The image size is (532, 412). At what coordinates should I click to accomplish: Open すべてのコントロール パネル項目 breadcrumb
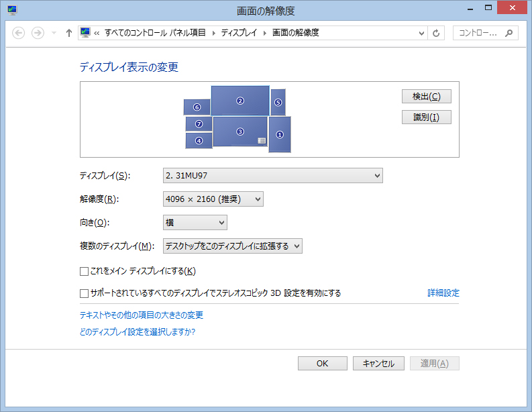[x=155, y=33]
